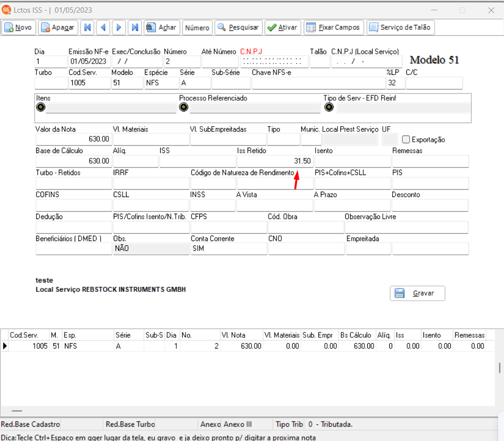Screen dimensions: 504x441
Task: Click the INSS field
Action: 213,205
